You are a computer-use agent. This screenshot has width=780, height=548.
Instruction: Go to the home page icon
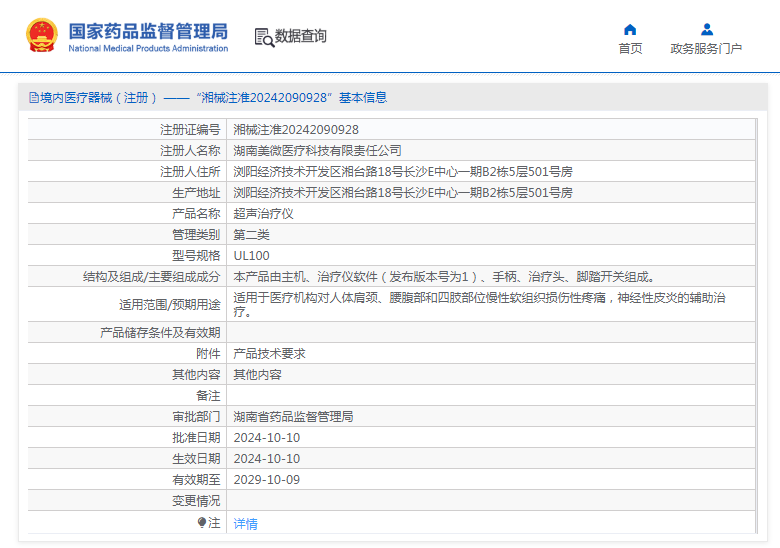[x=630, y=29]
